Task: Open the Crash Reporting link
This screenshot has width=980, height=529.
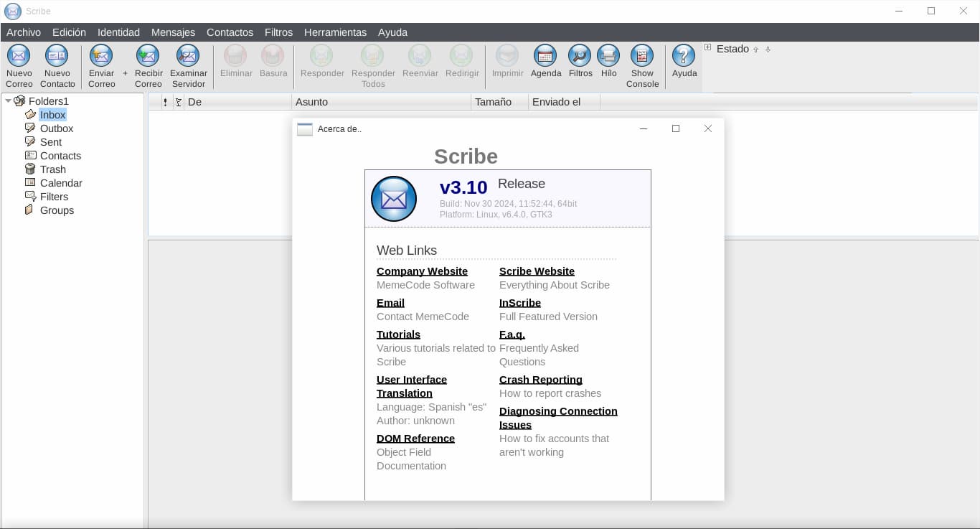Action: pos(541,380)
